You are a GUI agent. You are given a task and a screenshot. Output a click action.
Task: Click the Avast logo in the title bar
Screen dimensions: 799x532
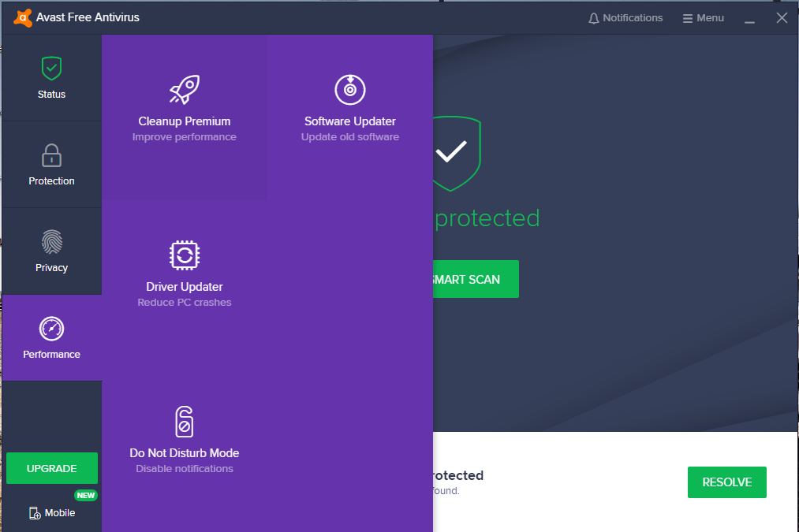point(22,18)
